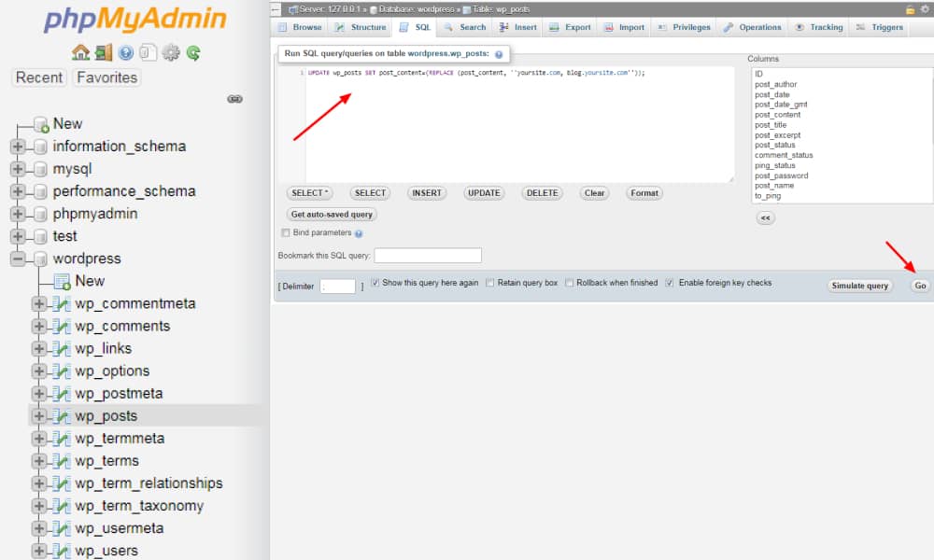Click the wp_options table icon
Screen dimensions: 934x560
pos(62,371)
